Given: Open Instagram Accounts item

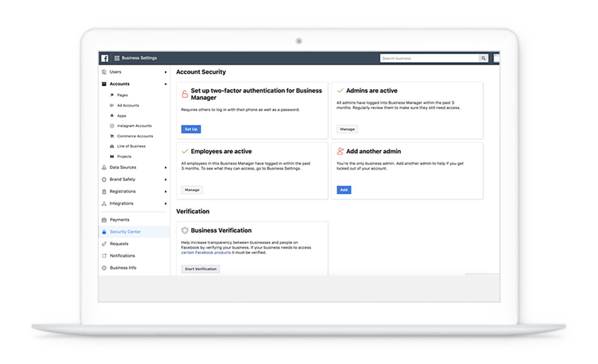Looking at the screenshot, I should (x=134, y=126).
